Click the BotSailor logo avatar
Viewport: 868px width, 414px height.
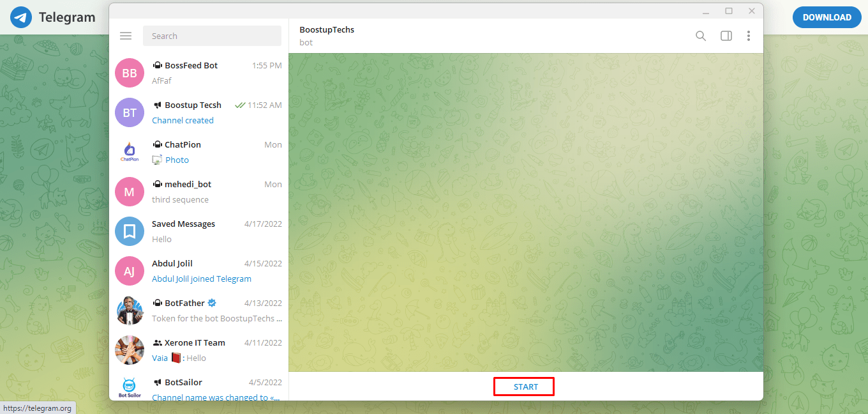point(130,388)
